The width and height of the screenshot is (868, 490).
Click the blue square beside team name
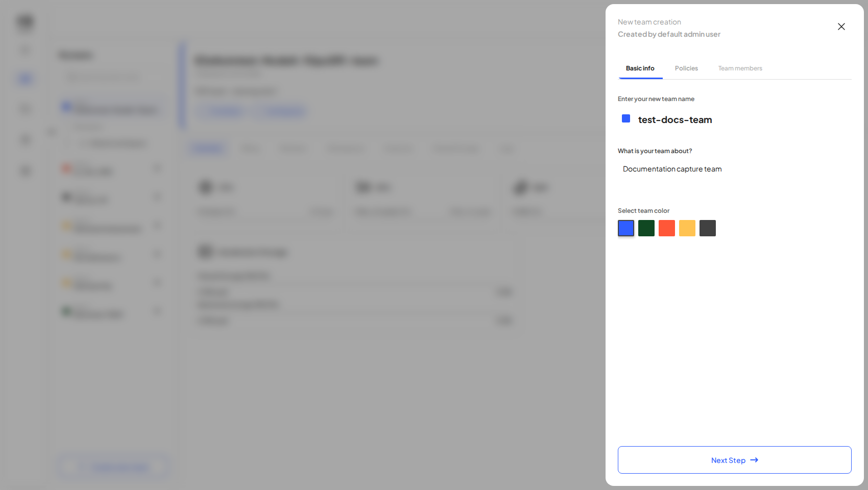[626, 118]
